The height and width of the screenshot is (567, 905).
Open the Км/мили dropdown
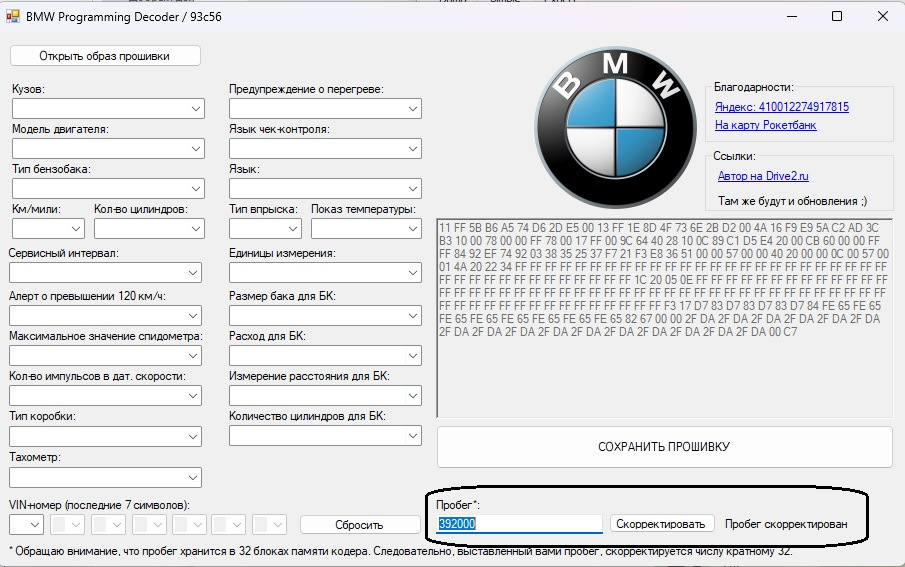48,229
